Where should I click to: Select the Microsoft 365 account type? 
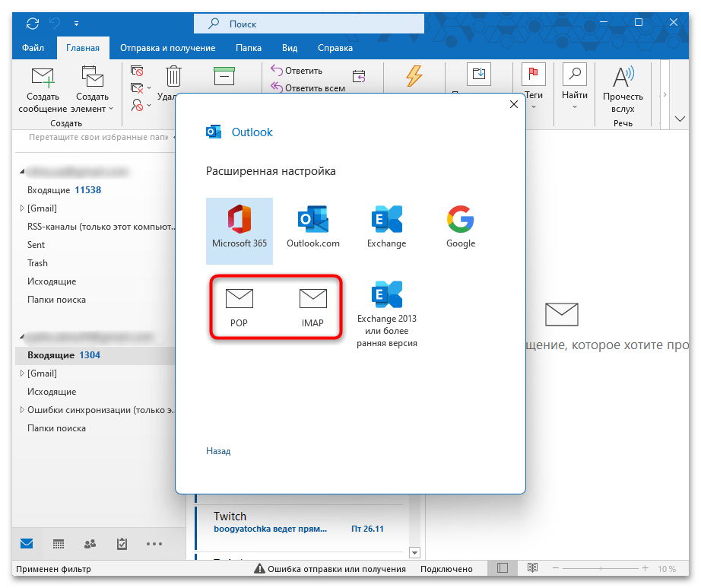[x=239, y=226]
